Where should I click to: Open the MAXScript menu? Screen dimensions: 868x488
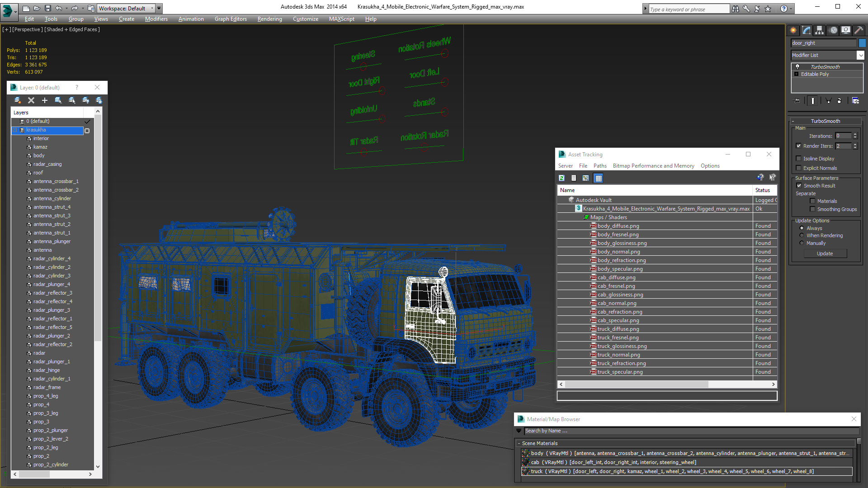point(341,19)
